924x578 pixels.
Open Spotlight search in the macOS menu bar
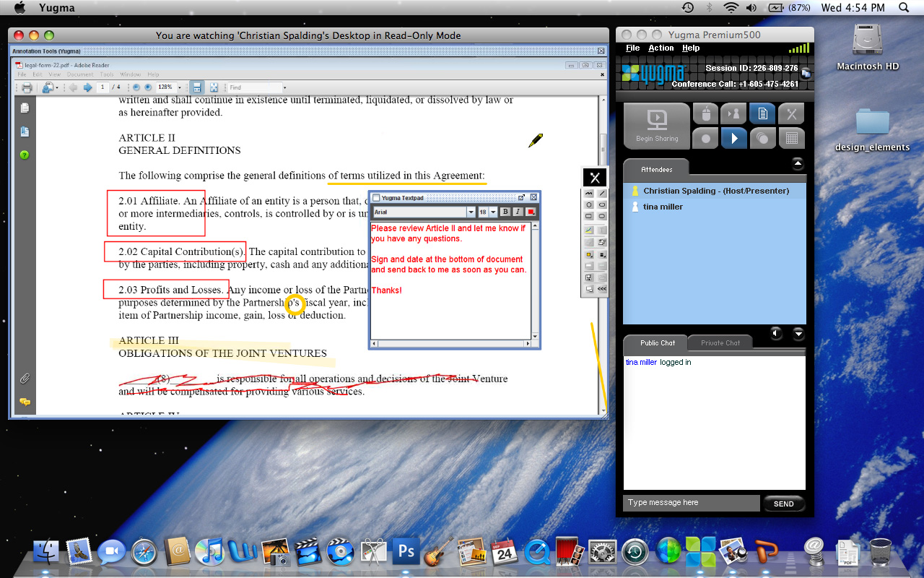point(904,7)
